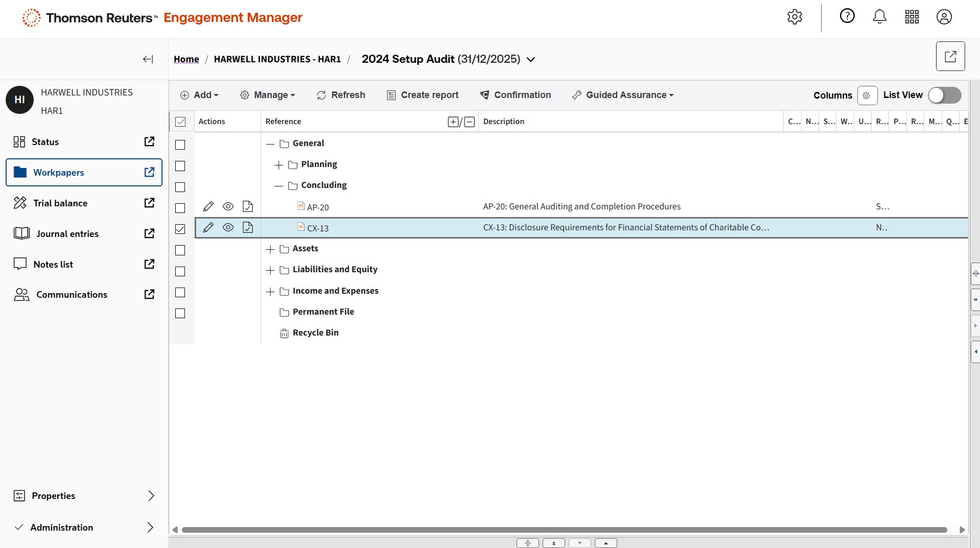Toggle the List View switch
Viewport: 980px width, 548px height.
[x=944, y=95]
